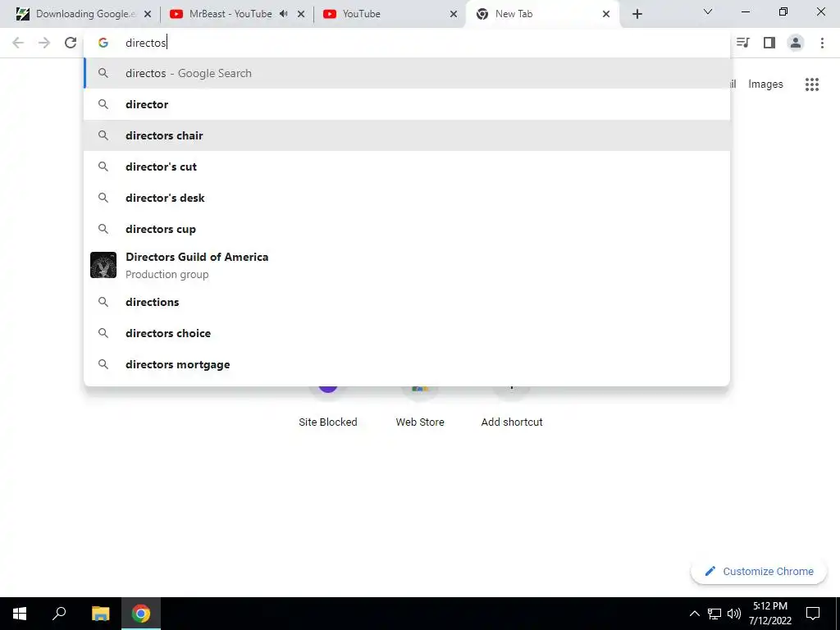Show hidden system tray icons
Screen dimensions: 840x630
tap(694, 614)
